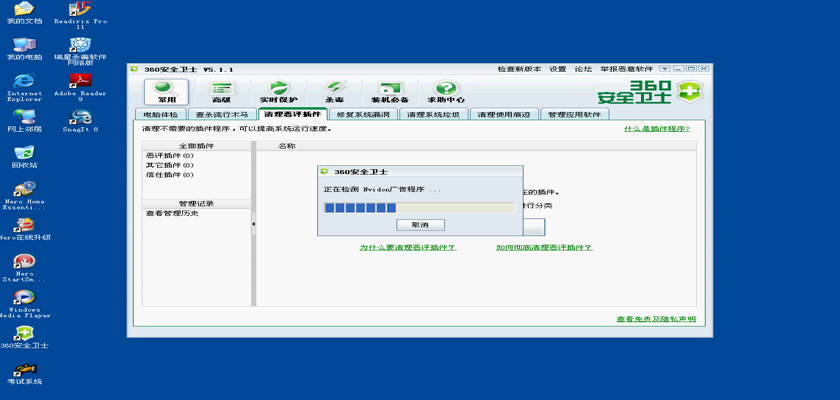840x400 pixels.
Task: Select 我的电脑 desktop icon
Action: point(24,49)
